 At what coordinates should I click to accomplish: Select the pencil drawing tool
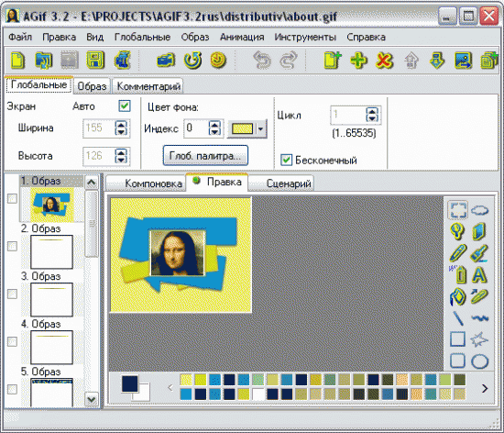(457, 253)
